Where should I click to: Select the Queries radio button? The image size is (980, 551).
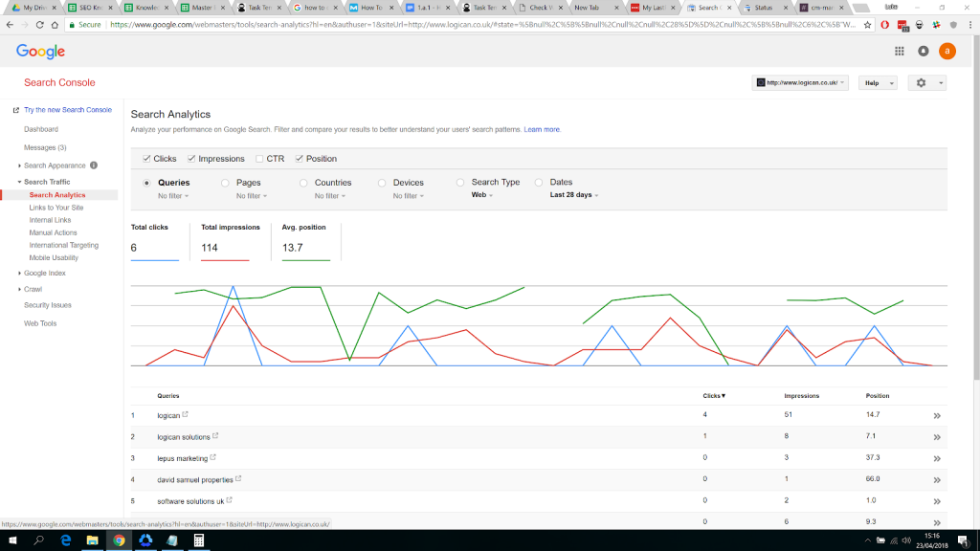coord(146,183)
